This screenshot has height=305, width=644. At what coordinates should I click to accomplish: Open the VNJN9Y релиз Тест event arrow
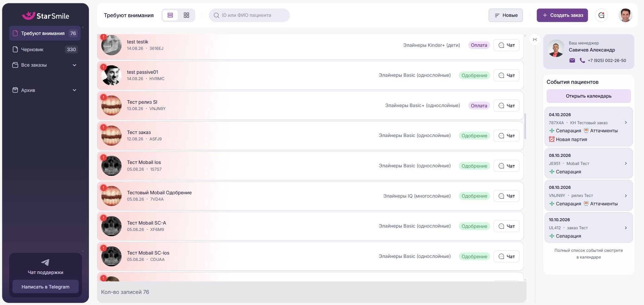(x=626, y=196)
